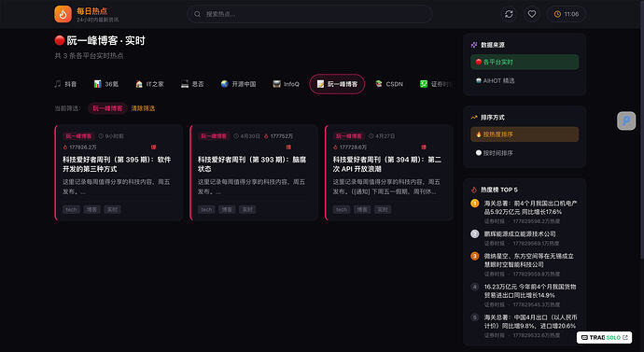Click 阮一峰博客 source badge on issue 394 card

tap(349, 136)
